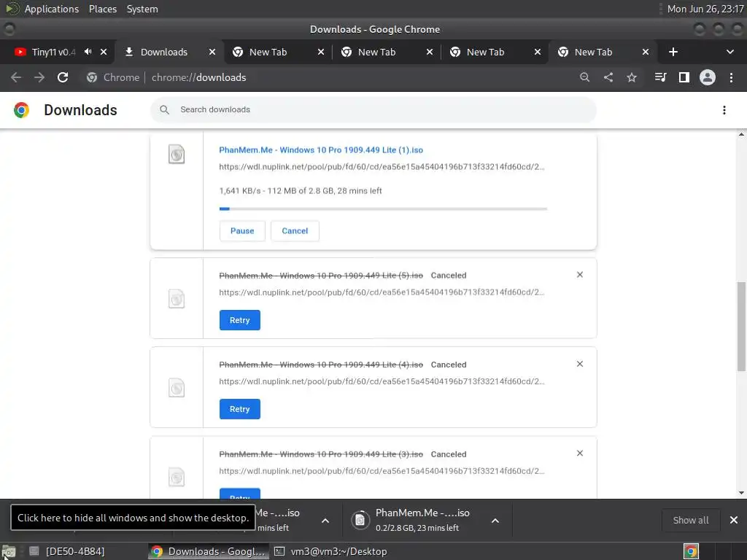Open the [DE50-4B84] taskbar window
747x560 pixels.
click(x=66, y=551)
